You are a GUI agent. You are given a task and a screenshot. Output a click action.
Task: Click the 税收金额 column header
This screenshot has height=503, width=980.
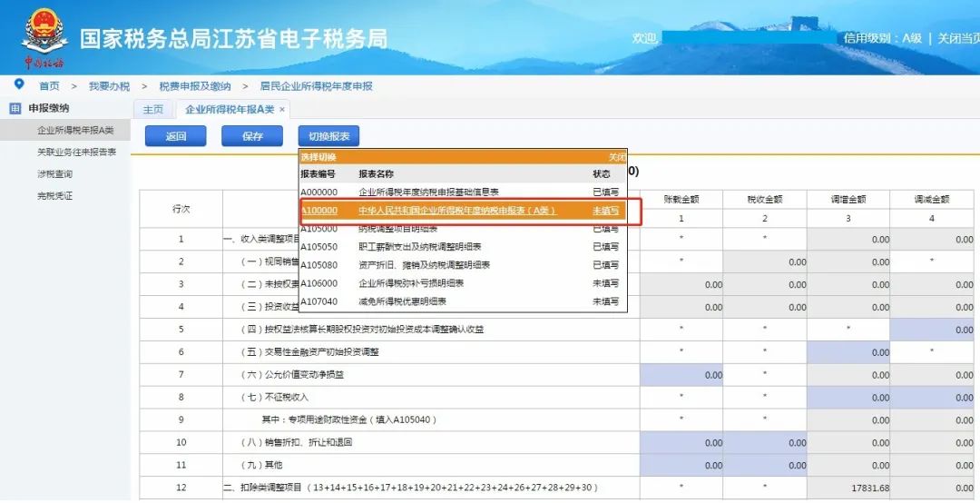[x=765, y=200]
